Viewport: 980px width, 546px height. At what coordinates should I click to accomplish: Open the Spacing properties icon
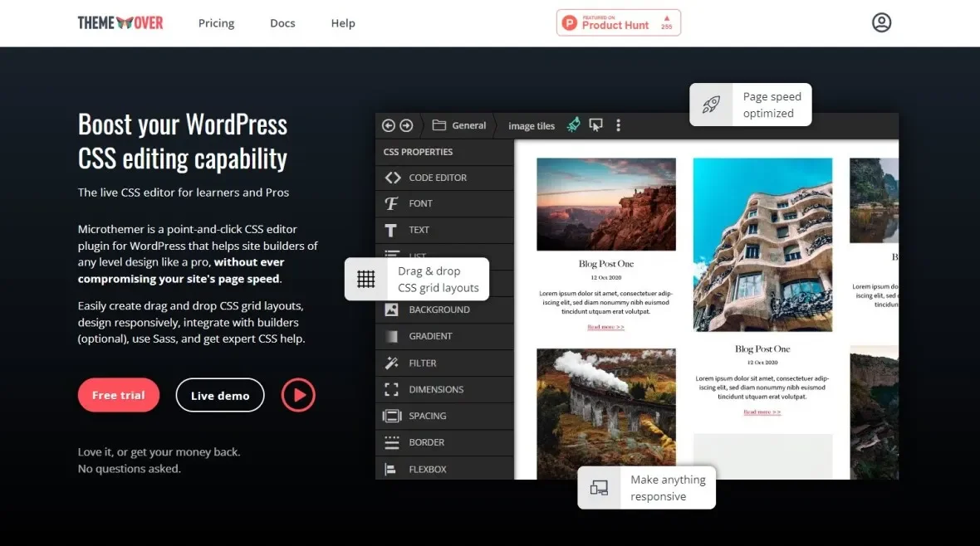pos(392,416)
